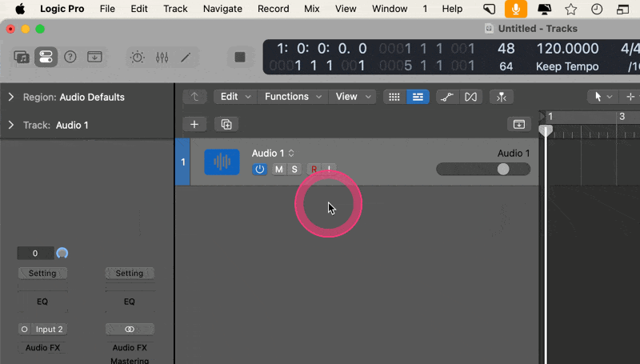Click the gain value field showing 0
Screen dimensions: 640x364
35,253
